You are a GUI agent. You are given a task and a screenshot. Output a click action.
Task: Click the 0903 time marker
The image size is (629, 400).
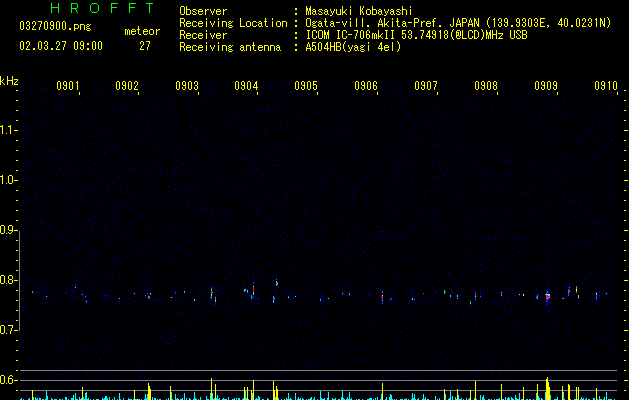(187, 86)
